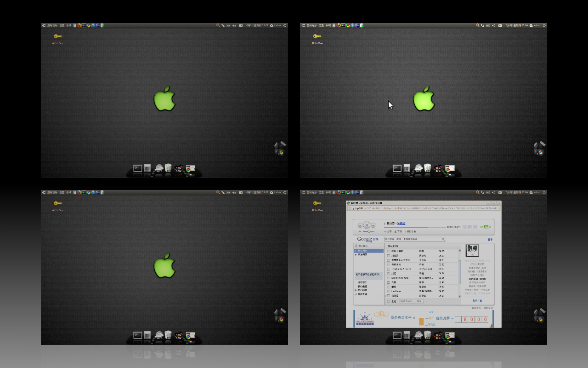Launch Firefox from the top-left workspace panel
The height and width of the screenshot is (368, 588).
(x=79, y=25)
